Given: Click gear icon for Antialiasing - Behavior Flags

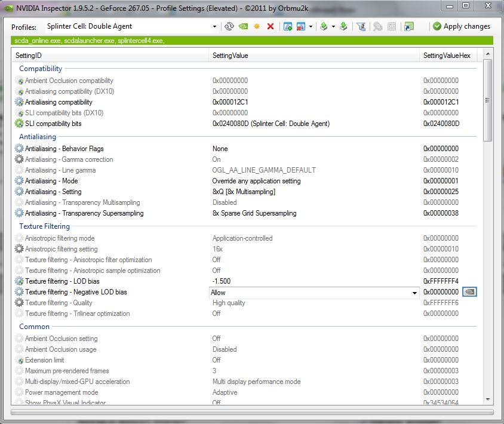Looking at the screenshot, I should tap(19, 149).
